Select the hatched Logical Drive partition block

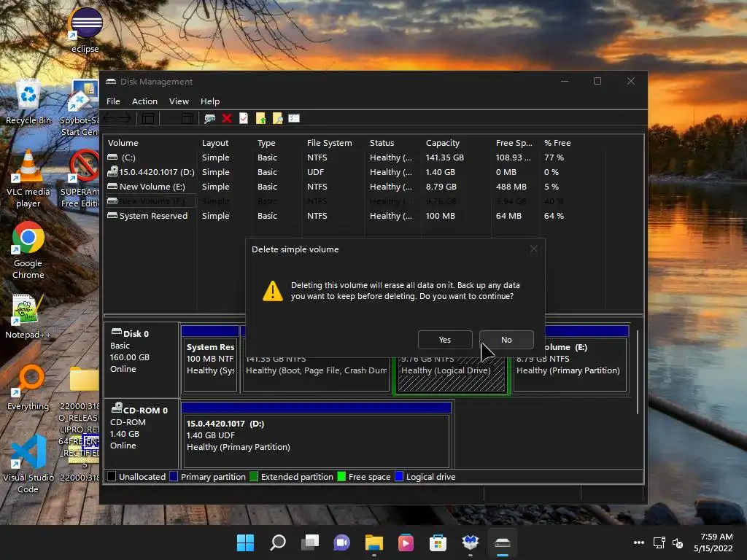(x=451, y=374)
